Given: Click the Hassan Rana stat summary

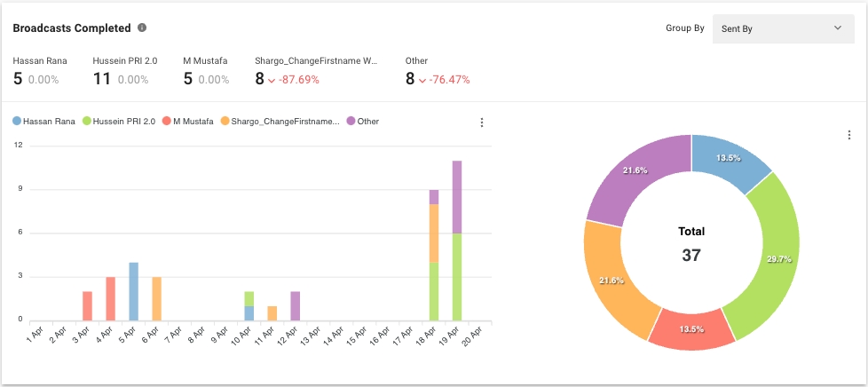Looking at the screenshot, I should (39, 72).
